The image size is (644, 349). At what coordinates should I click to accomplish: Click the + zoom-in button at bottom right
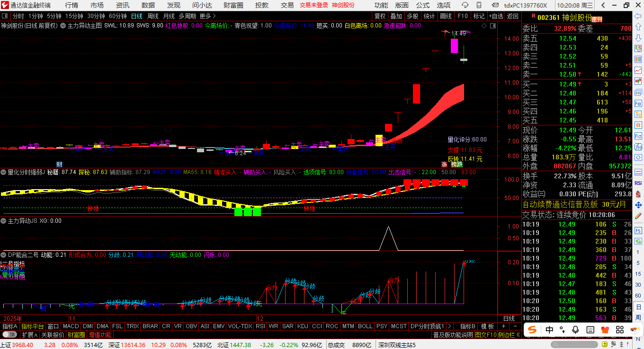click(x=503, y=326)
